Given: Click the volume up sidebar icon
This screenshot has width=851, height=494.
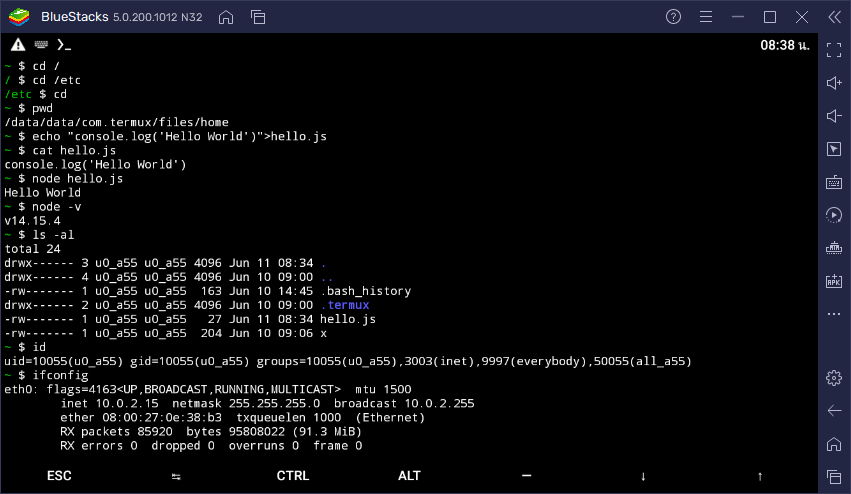Looking at the screenshot, I should coord(834,84).
